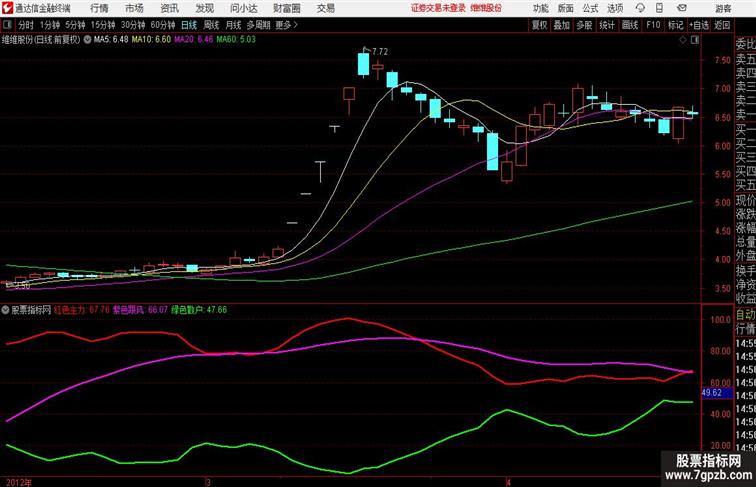This screenshot has height=487, width=756.
Task: Click the 7.72 high price label
Action: point(379,51)
